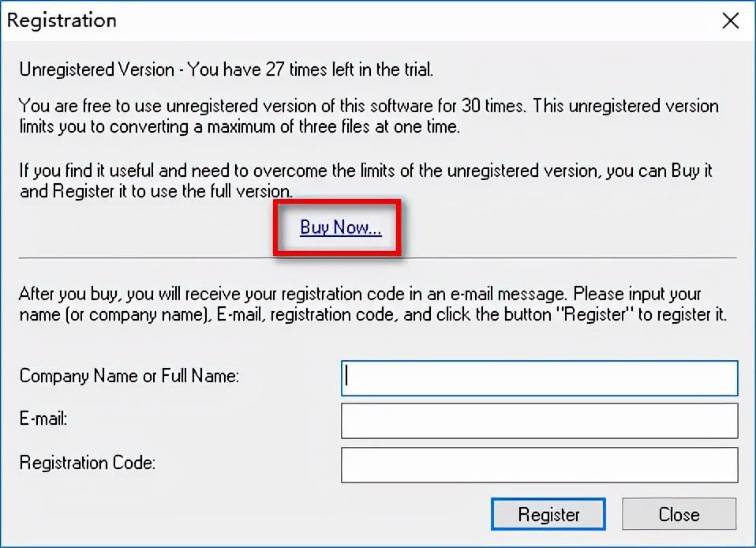Click the 'Registration' window title text
This screenshot has width=756, height=548.
62,21
